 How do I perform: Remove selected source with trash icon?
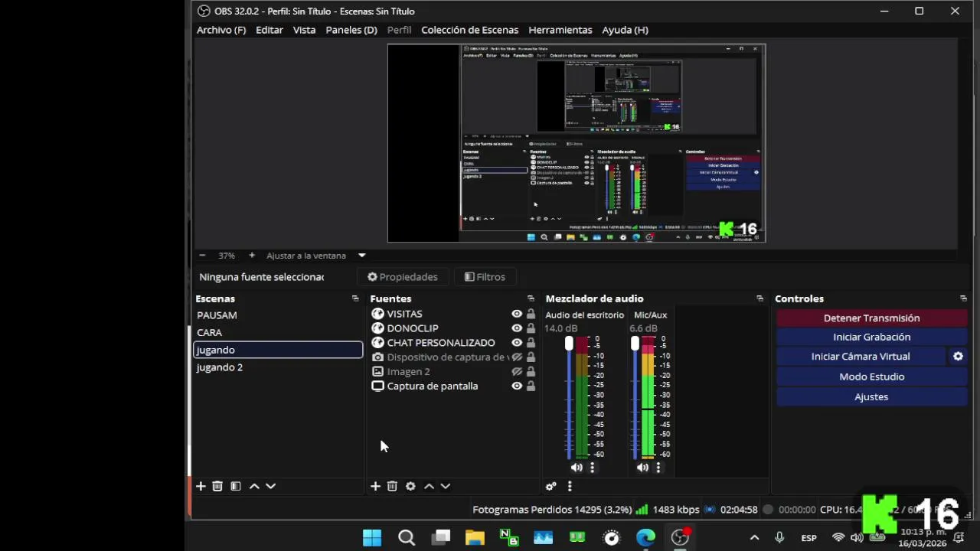(x=392, y=486)
